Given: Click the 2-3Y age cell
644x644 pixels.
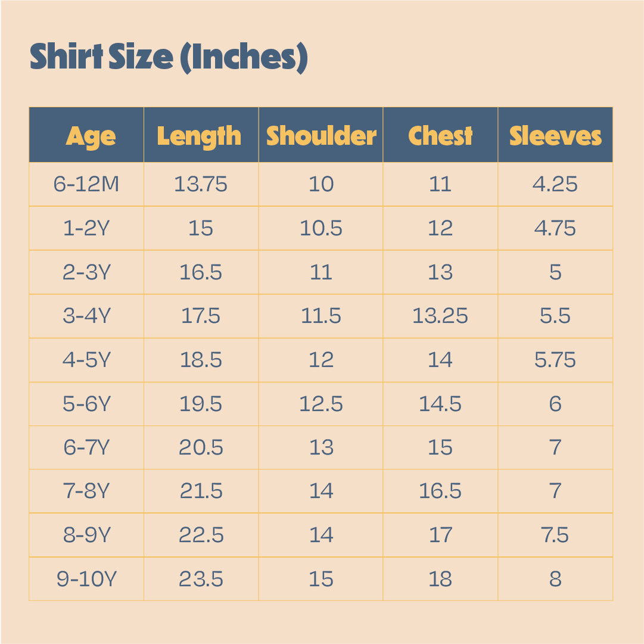Looking at the screenshot, I should click(86, 272).
